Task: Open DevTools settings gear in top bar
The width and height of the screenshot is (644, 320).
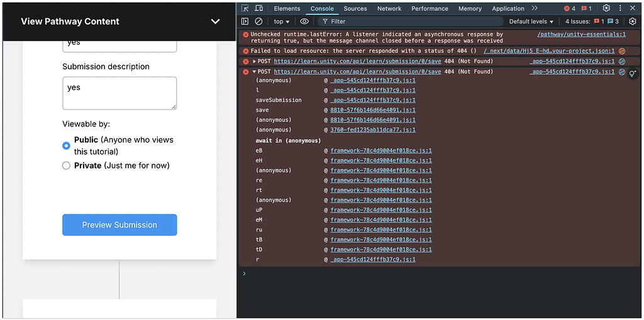Action: tap(606, 8)
